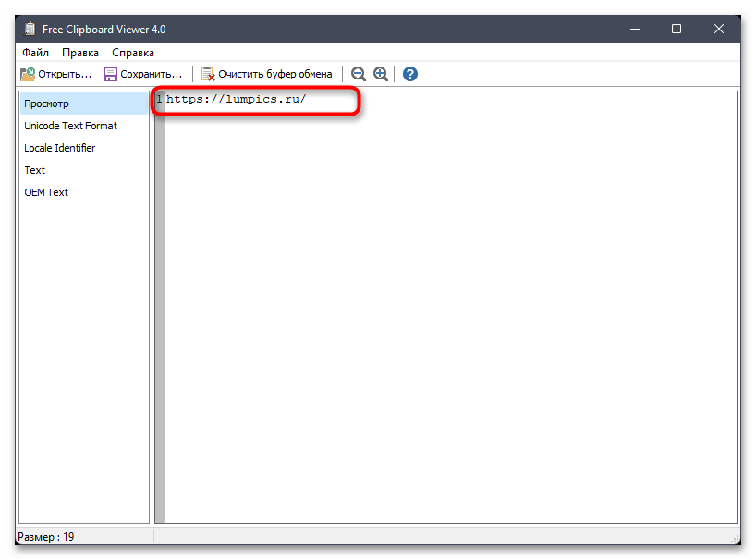756x560 pixels.
Task: Click the Открыть... button label
Action: tap(65, 74)
